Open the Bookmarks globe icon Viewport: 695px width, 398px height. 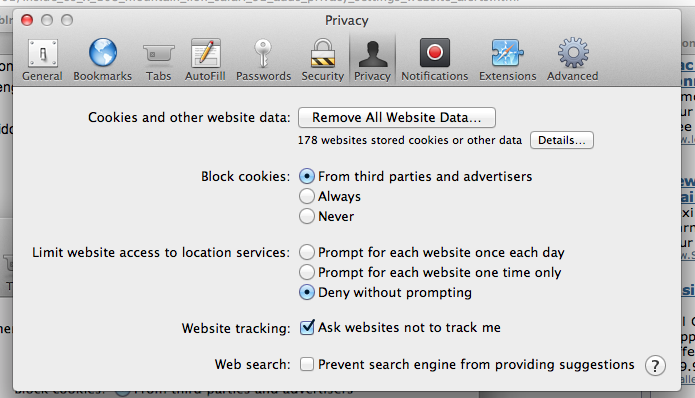(x=103, y=52)
